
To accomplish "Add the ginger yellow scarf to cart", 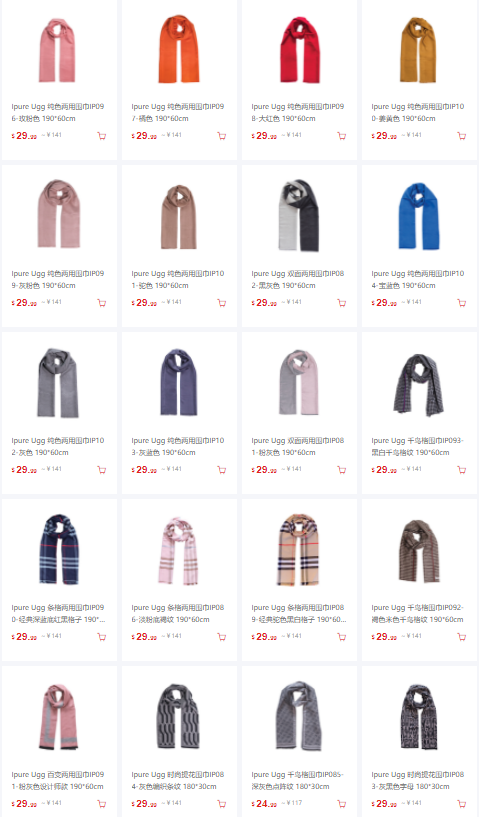I will pos(461,136).
